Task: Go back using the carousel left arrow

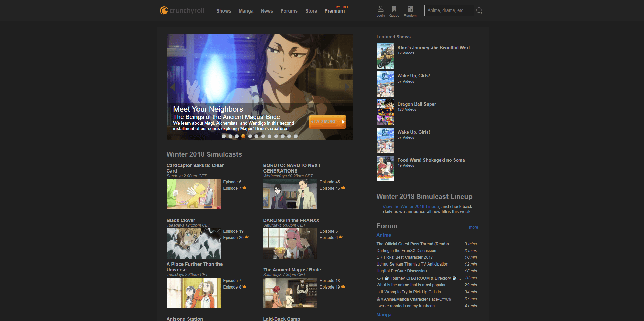Action: pyautogui.click(x=173, y=87)
